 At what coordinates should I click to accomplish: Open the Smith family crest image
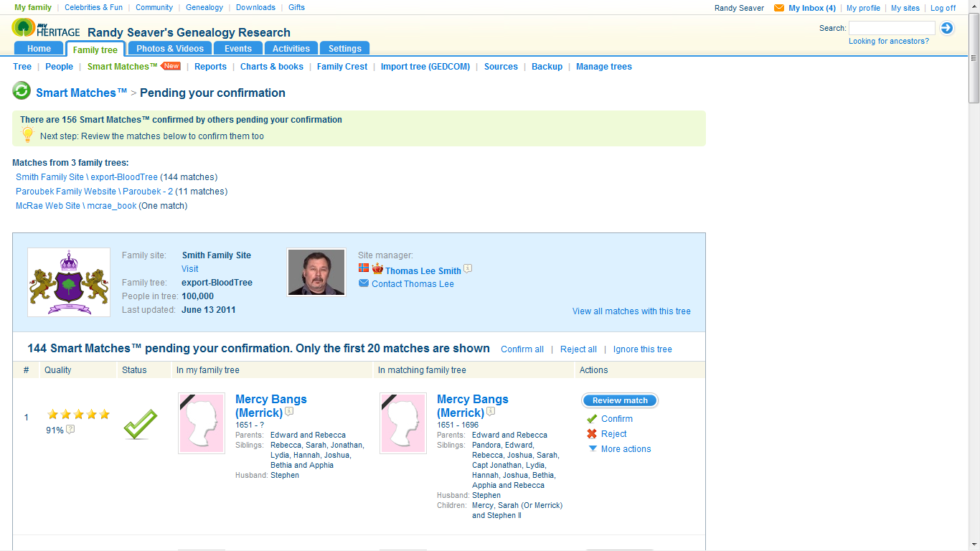(x=69, y=282)
